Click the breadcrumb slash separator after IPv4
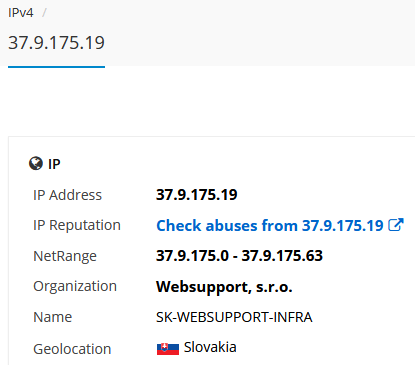 click(44, 13)
